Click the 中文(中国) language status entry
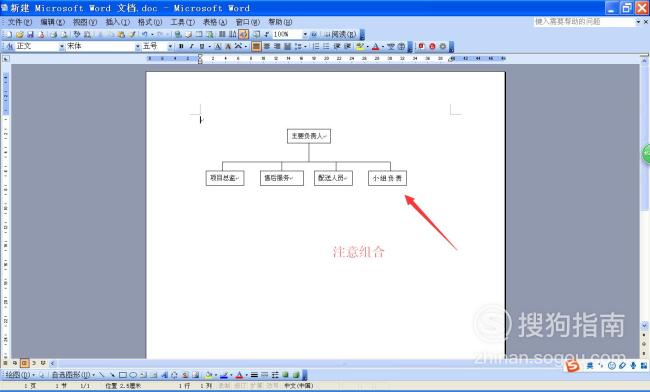Image resolution: width=650 pixels, height=392 pixels. point(298,386)
